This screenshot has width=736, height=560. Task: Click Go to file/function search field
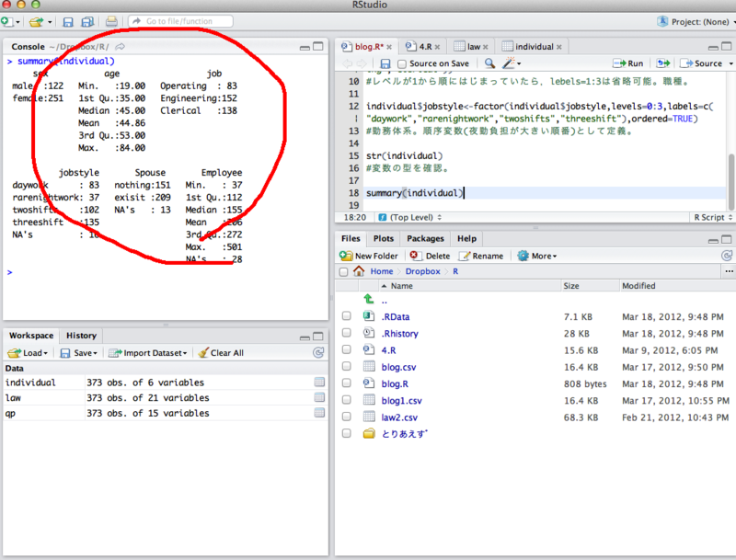180,21
